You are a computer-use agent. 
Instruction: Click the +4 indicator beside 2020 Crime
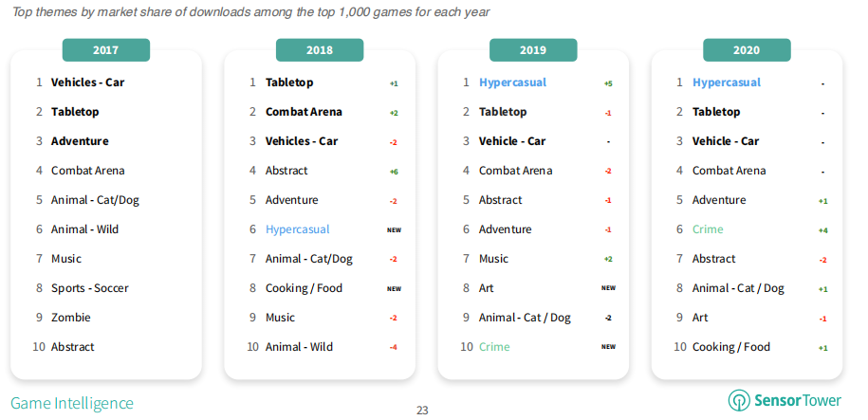point(822,230)
